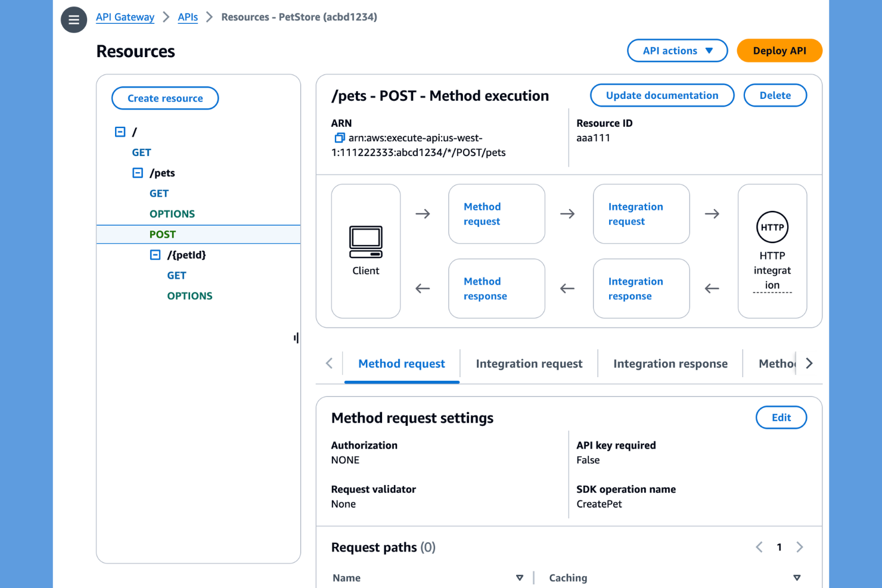The image size is (882, 588).
Task: Open the partially hidden Method response tab
Action: point(777,364)
